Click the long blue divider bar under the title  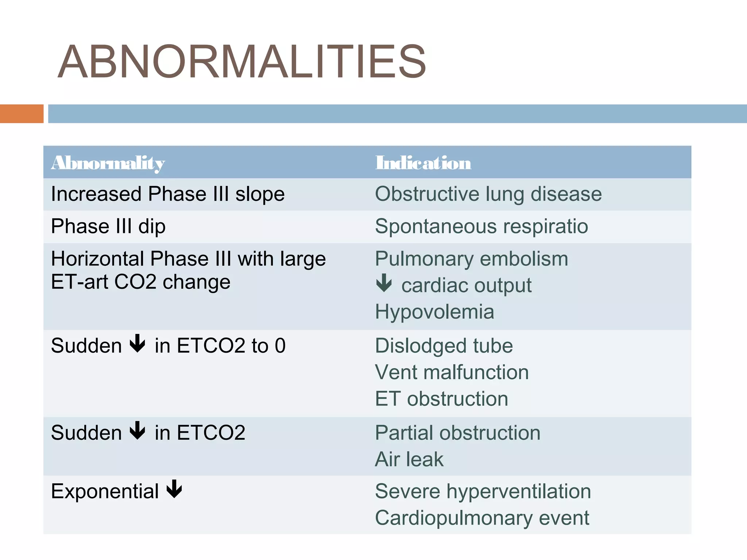[x=397, y=114]
